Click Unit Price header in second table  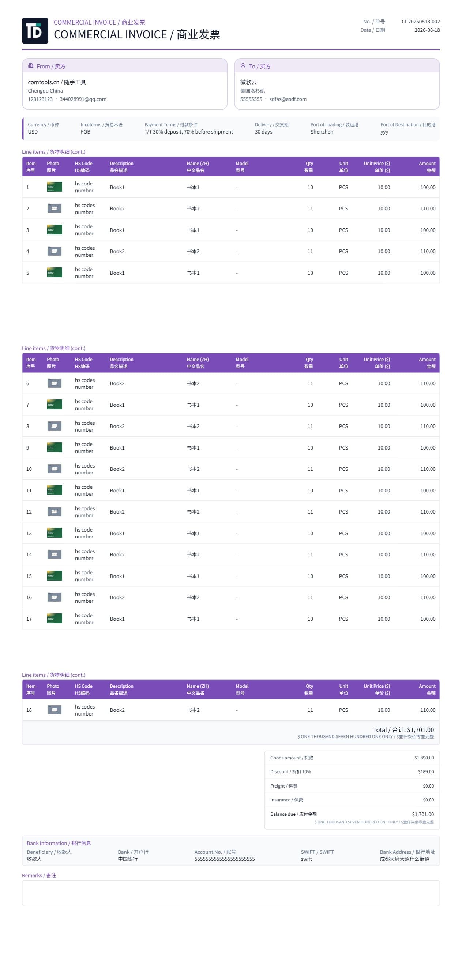(376, 363)
